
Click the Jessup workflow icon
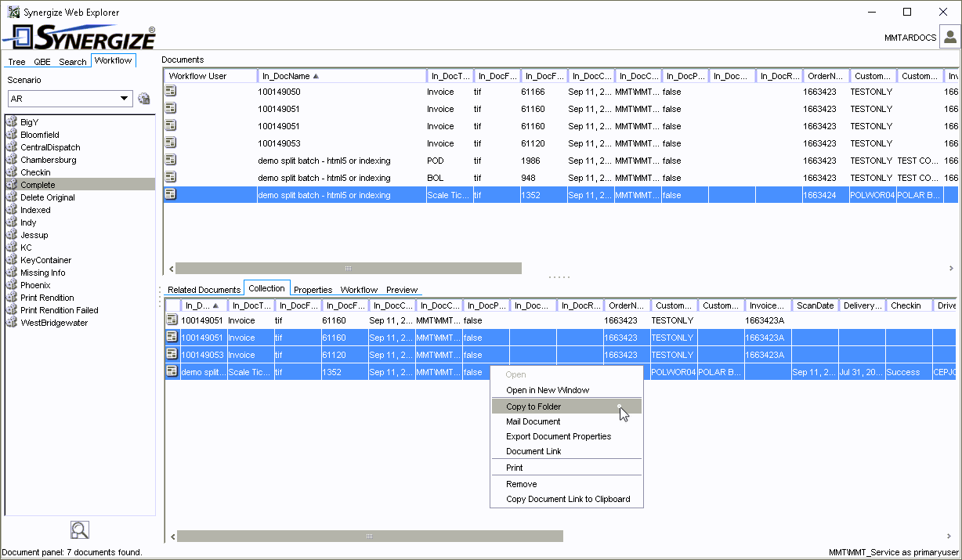tap(12, 235)
